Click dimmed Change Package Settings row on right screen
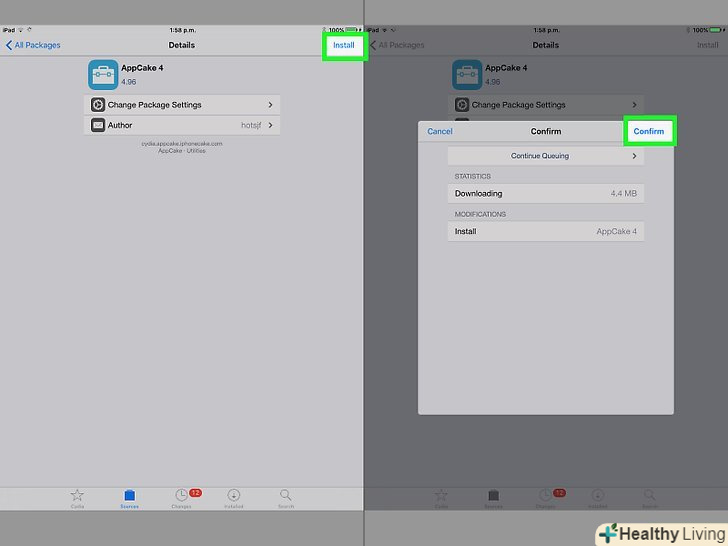Screen dimensions: 728x546 pos(546,105)
